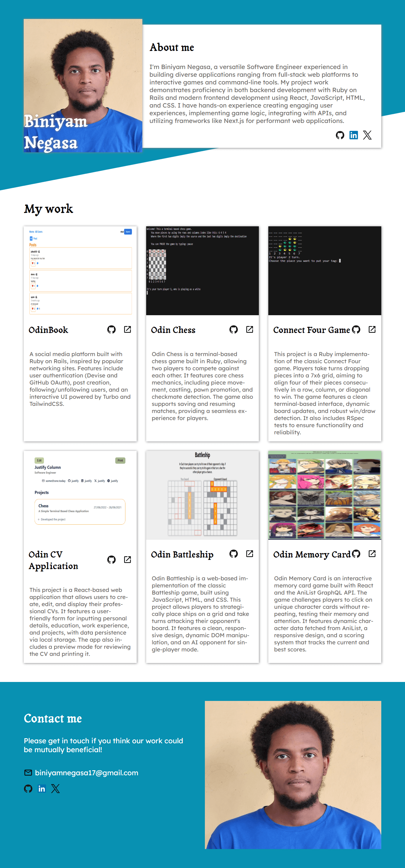Open Odin Memory Card external link icon
Screen dimensions: 405x868
[372, 554]
